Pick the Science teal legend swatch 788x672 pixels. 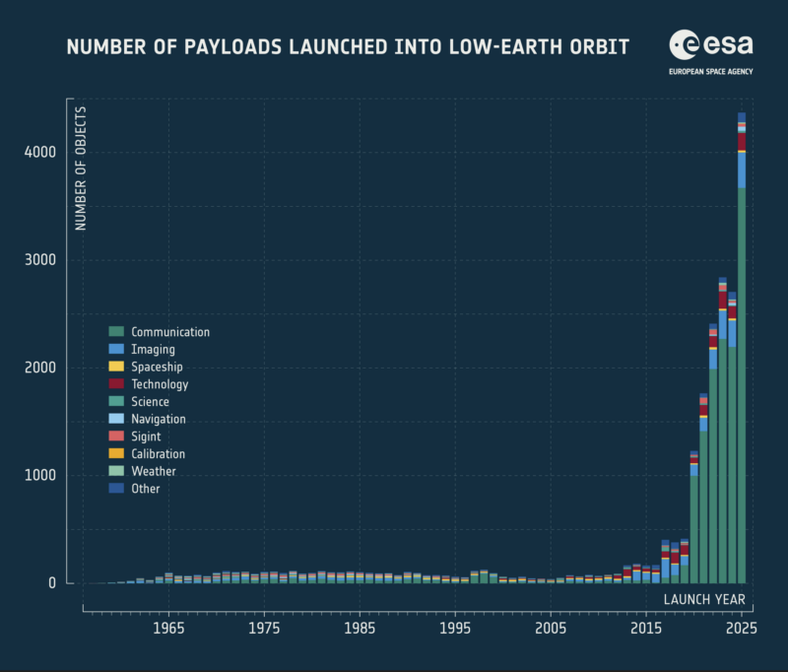(x=116, y=401)
